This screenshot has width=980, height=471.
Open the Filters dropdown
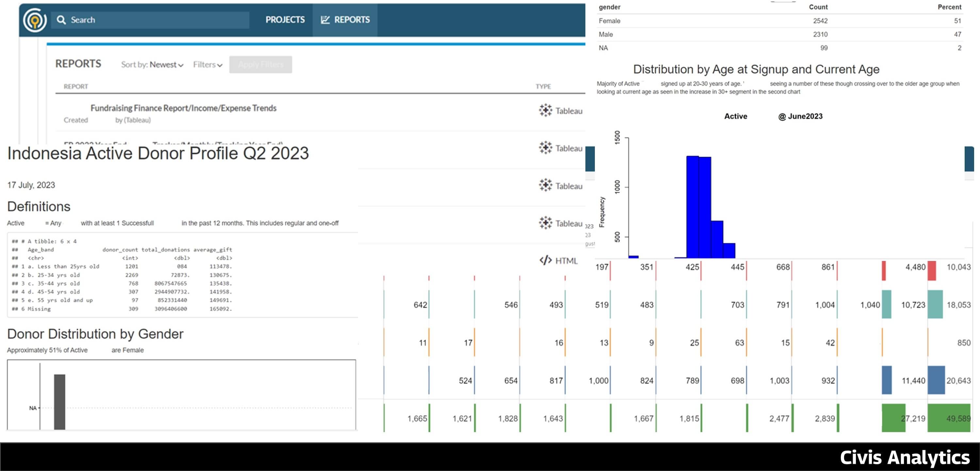207,65
